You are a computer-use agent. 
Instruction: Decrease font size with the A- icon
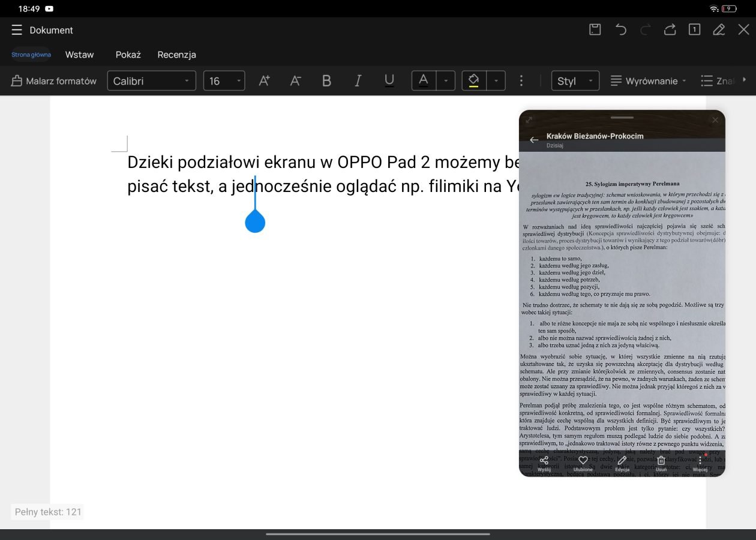coord(295,81)
